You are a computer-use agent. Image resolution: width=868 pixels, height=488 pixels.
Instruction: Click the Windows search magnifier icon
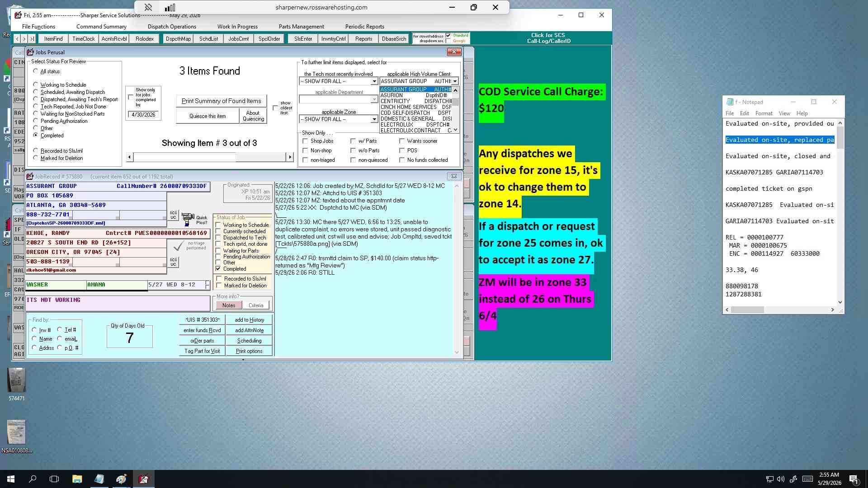click(x=33, y=479)
